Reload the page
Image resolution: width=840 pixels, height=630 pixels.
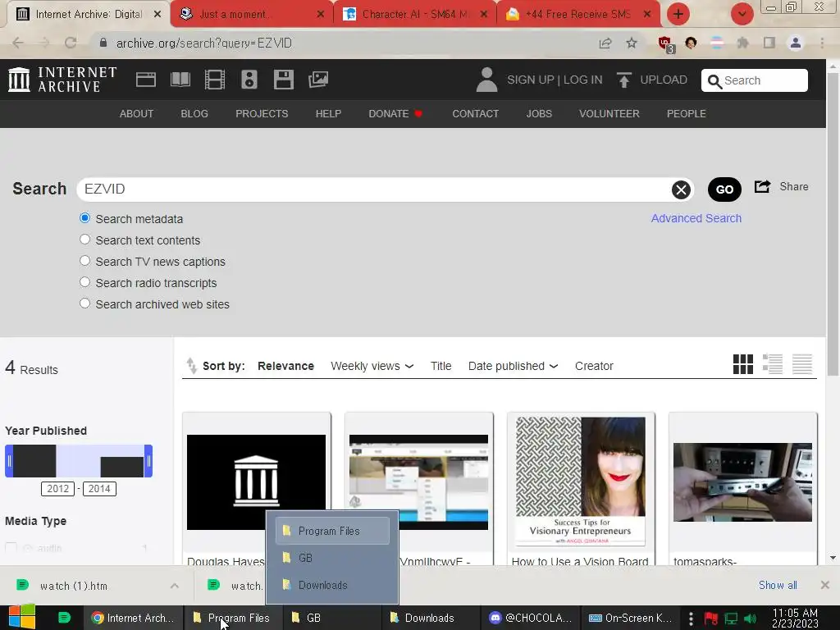(x=71, y=43)
